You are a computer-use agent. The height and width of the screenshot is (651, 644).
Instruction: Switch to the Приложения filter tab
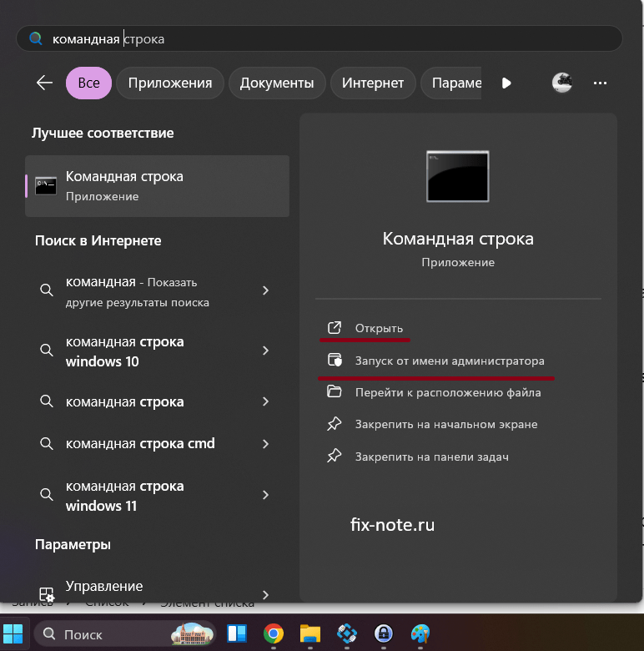point(170,83)
